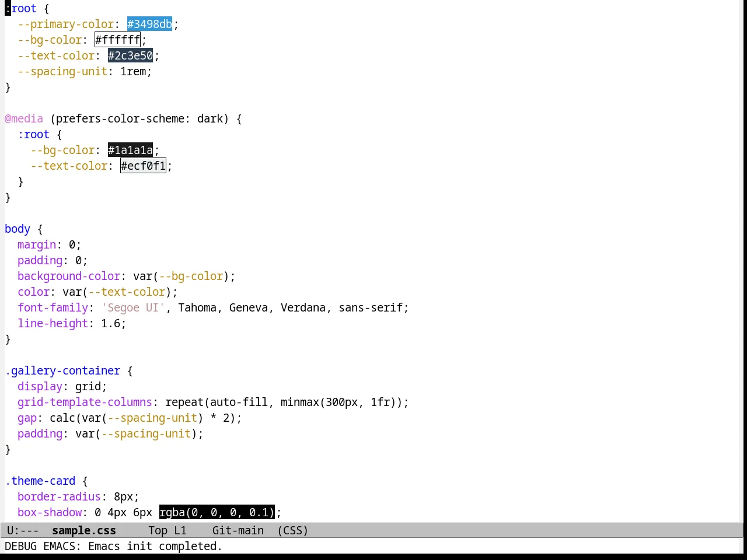The image size is (747, 560).
Task: Click L1 line number in mode line
Action: (x=180, y=530)
